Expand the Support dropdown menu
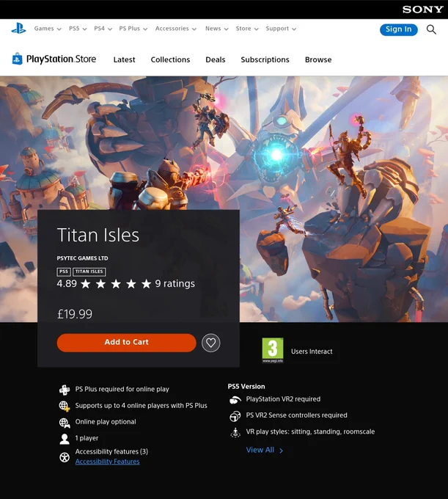The width and height of the screenshot is (448, 499). 281,29
